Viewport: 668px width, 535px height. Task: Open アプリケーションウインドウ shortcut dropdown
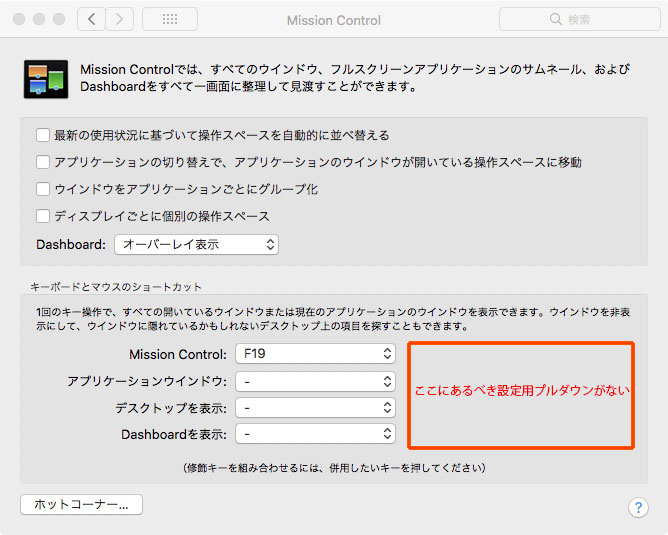click(315, 381)
